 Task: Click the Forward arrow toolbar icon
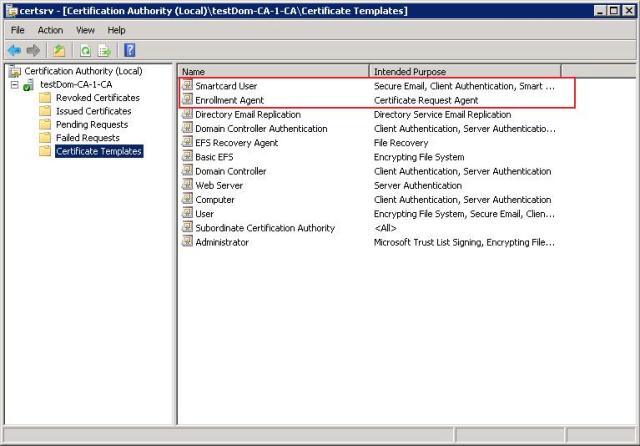(33, 50)
